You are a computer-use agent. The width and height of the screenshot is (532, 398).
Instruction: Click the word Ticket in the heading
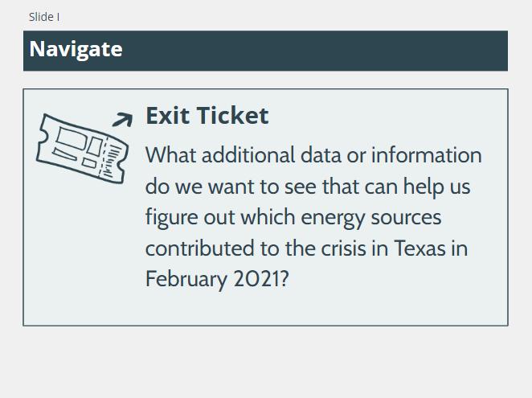click(233, 116)
